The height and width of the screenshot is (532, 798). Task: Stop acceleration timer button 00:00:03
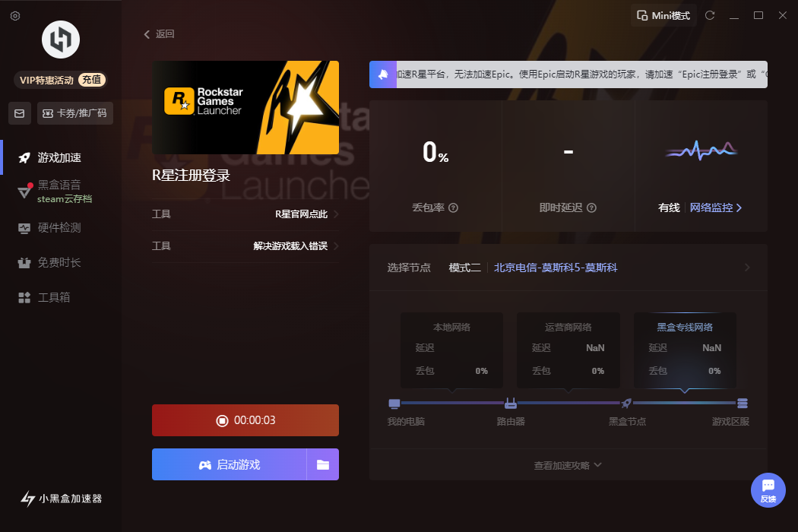pos(245,420)
